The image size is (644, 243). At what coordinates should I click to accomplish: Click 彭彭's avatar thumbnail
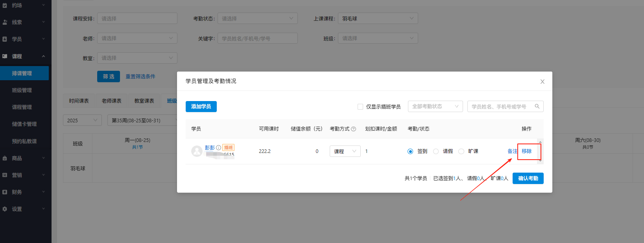pos(197,151)
